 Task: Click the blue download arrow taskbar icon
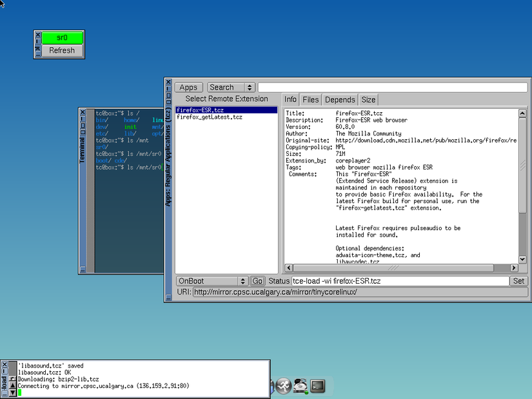click(x=271, y=385)
